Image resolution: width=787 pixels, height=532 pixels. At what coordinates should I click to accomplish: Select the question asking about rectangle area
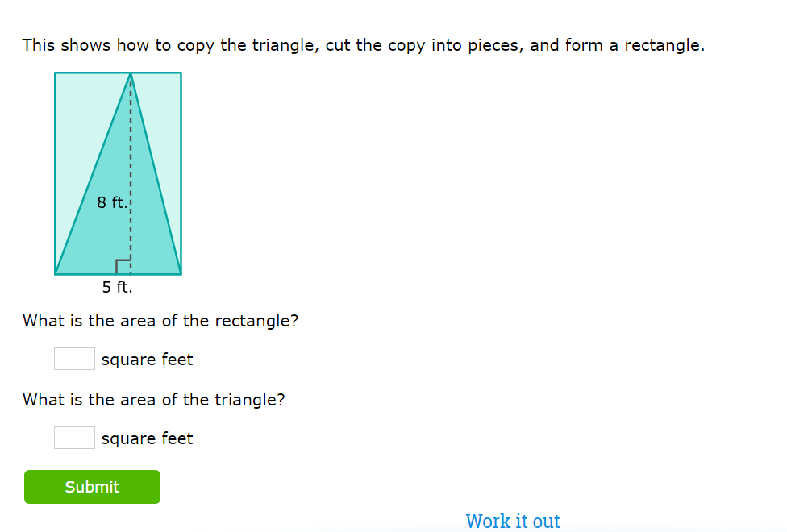point(160,320)
